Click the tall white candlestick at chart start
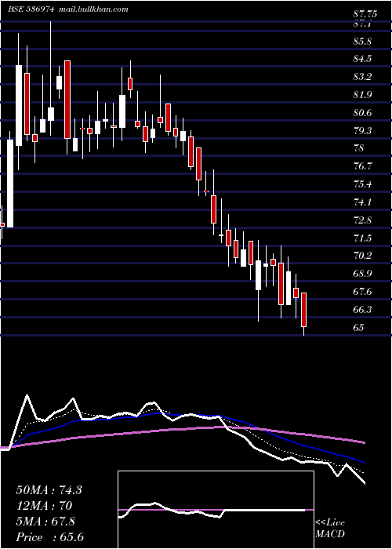Image resolution: width=392 pixels, height=549 pixels. click(x=10, y=184)
